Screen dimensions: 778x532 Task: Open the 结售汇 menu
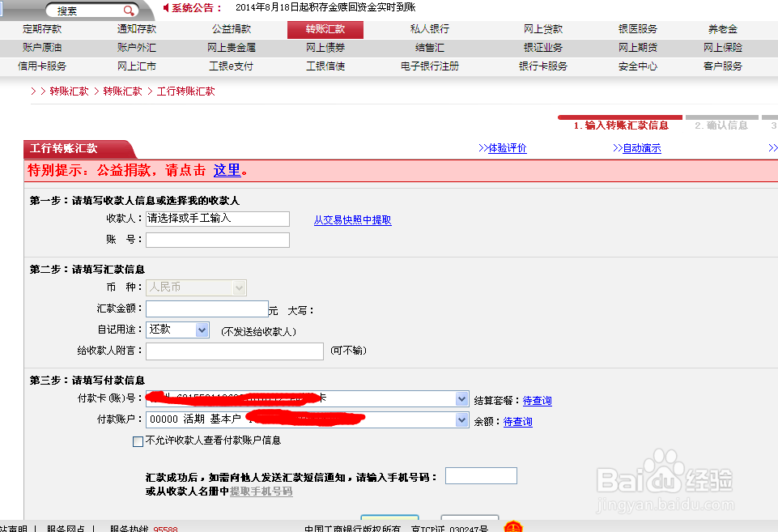[x=430, y=48]
